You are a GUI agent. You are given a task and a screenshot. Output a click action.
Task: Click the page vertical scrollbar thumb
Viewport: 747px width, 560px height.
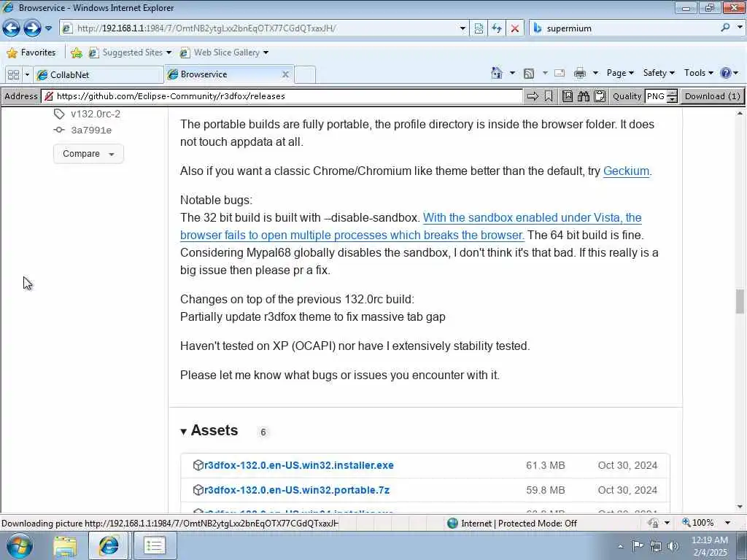point(740,301)
